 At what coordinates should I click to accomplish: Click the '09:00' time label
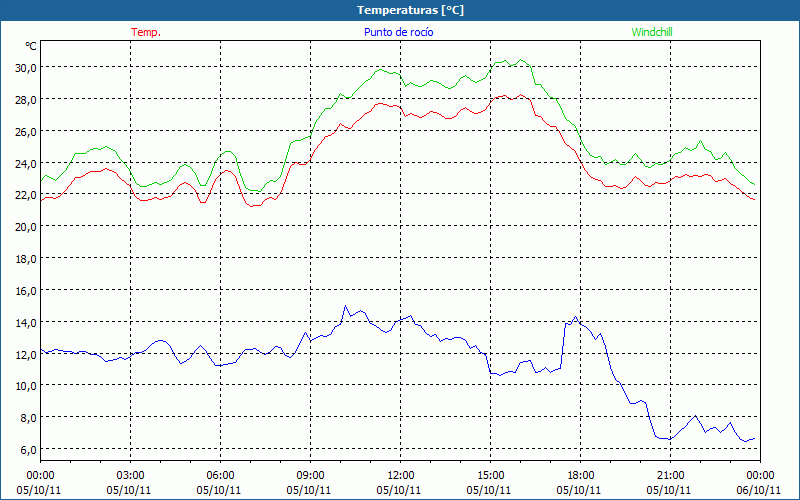311,476
